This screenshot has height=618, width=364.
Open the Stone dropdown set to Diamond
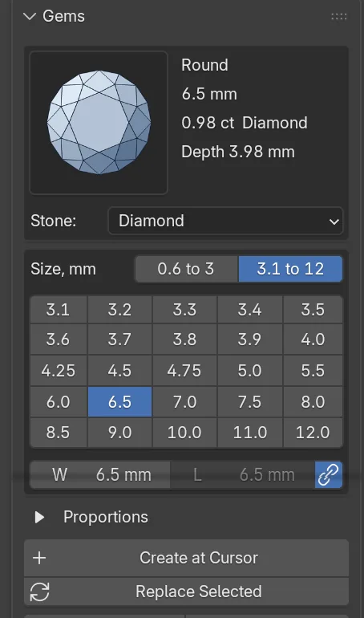click(225, 221)
